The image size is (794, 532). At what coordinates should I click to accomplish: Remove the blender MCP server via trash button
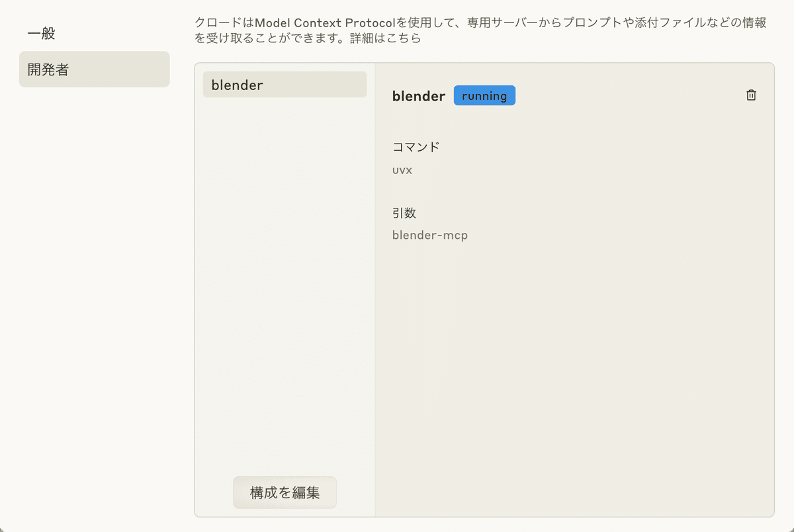tap(751, 95)
